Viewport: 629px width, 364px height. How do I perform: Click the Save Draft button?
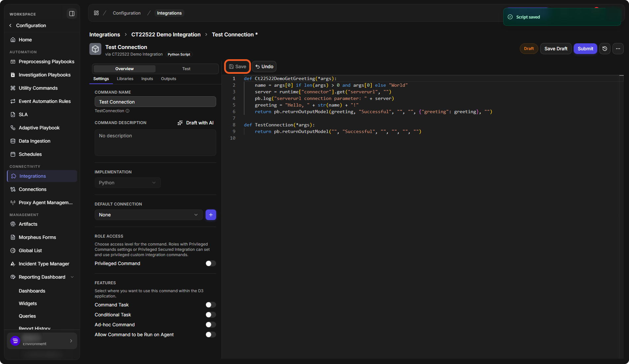click(556, 49)
